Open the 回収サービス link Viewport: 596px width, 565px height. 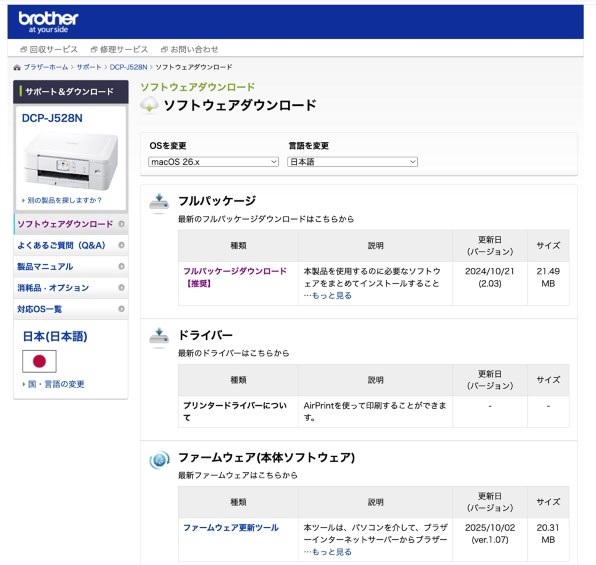tap(49, 49)
